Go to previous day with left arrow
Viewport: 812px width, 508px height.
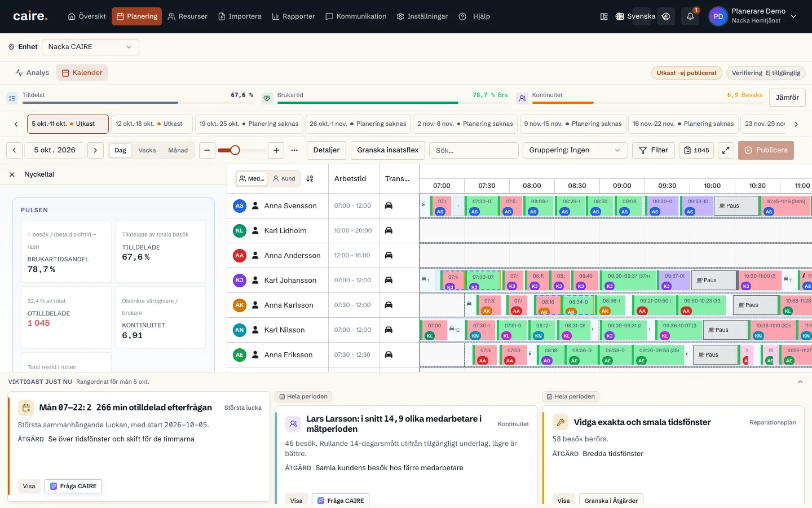point(15,150)
